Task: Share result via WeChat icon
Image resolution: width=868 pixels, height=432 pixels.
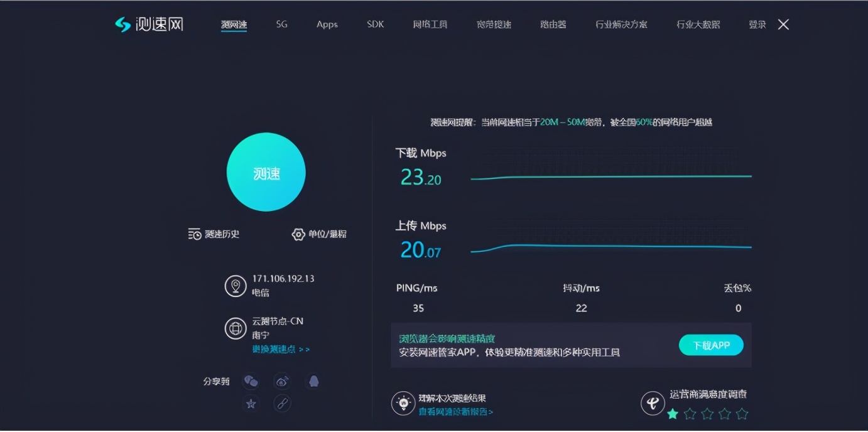Action: (x=251, y=381)
